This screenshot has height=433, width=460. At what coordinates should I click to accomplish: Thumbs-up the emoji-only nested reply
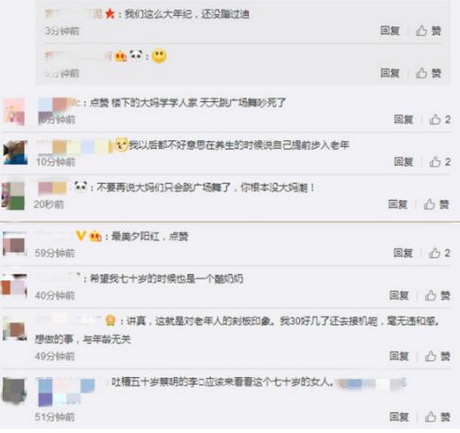click(428, 73)
